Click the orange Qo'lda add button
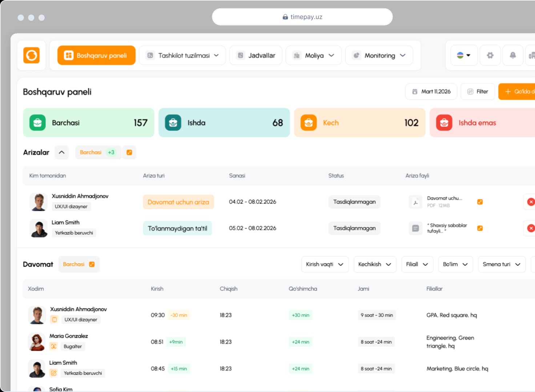 (517, 92)
